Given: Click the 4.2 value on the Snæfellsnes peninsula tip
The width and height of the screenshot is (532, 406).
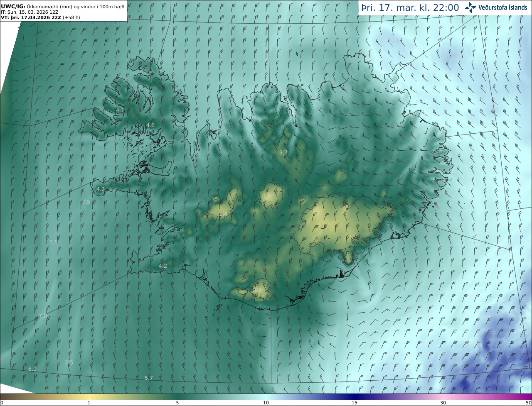Looking at the screenshot, I should tap(101, 189).
